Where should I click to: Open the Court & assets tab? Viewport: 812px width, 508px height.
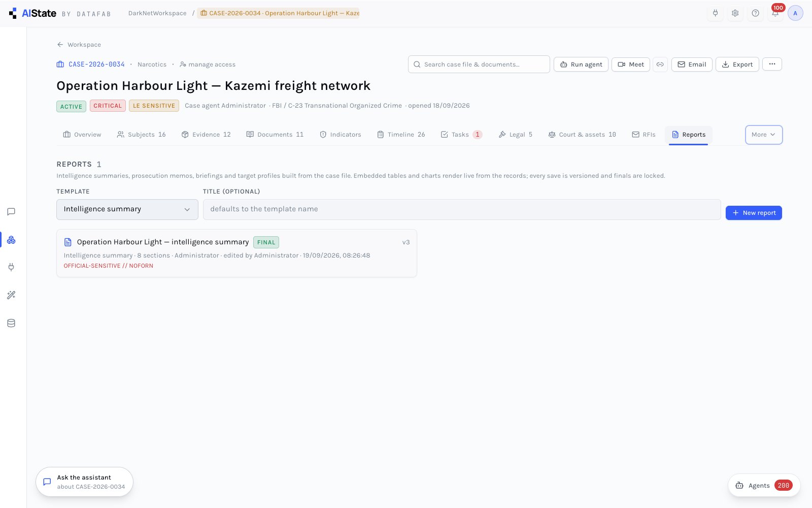point(582,135)
